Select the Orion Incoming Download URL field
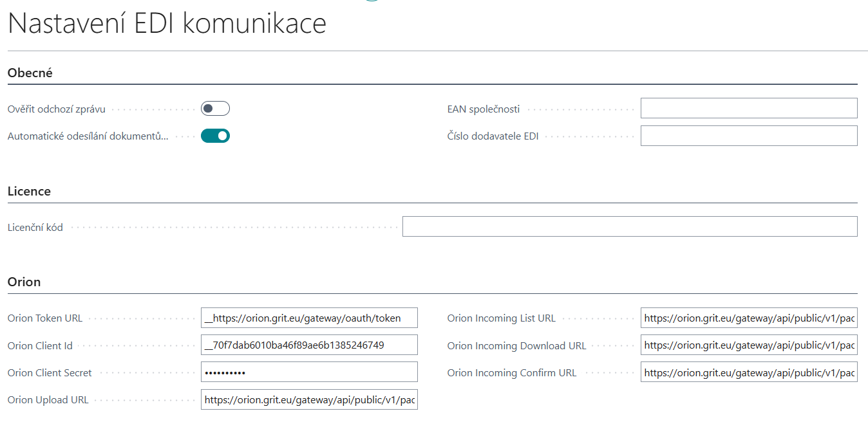 click(x=749, y=345)
